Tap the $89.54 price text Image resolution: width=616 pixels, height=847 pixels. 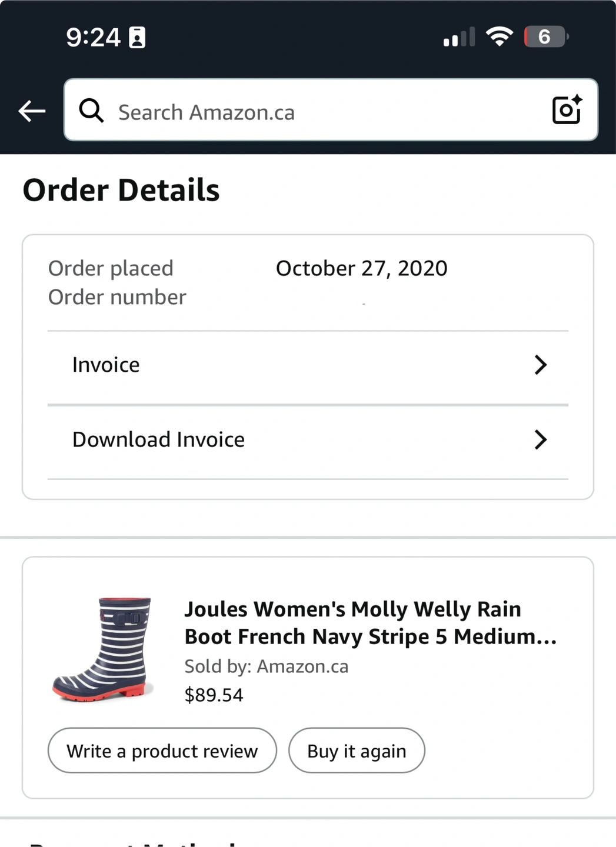tap(214, 695)
